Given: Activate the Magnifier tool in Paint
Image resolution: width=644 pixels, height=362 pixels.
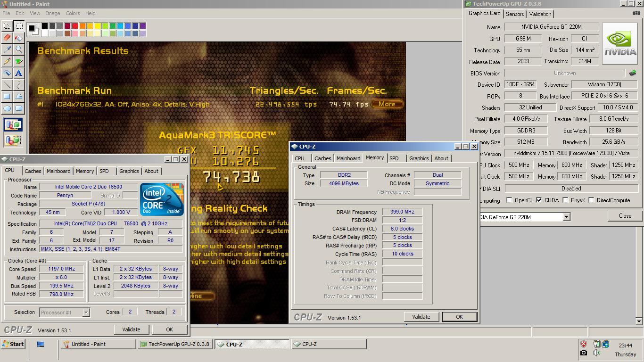Looking at the screenshot, I should pos(19,49).
